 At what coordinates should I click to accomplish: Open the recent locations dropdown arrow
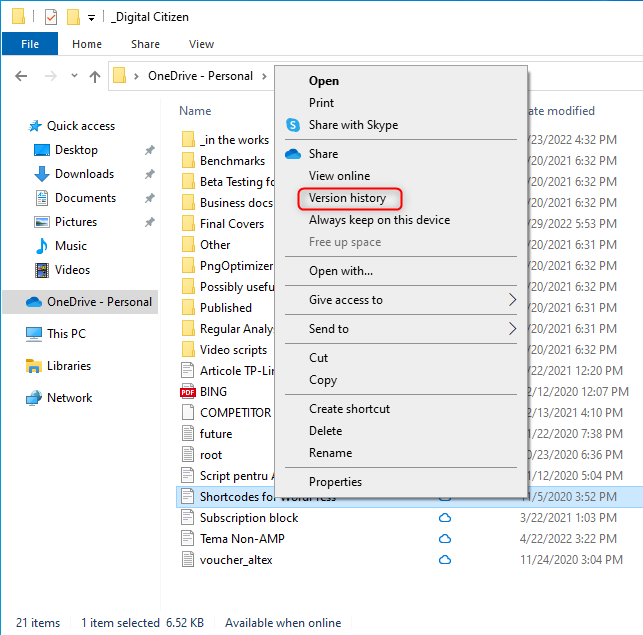[x=74, y=75]
